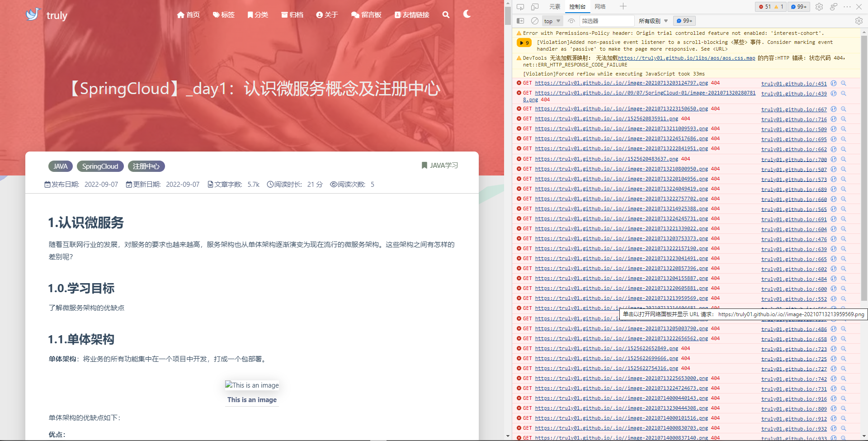Expand the grouped 9 violation messages
The height and width of the screenshot is (441, 868).
tap(524, 43)
